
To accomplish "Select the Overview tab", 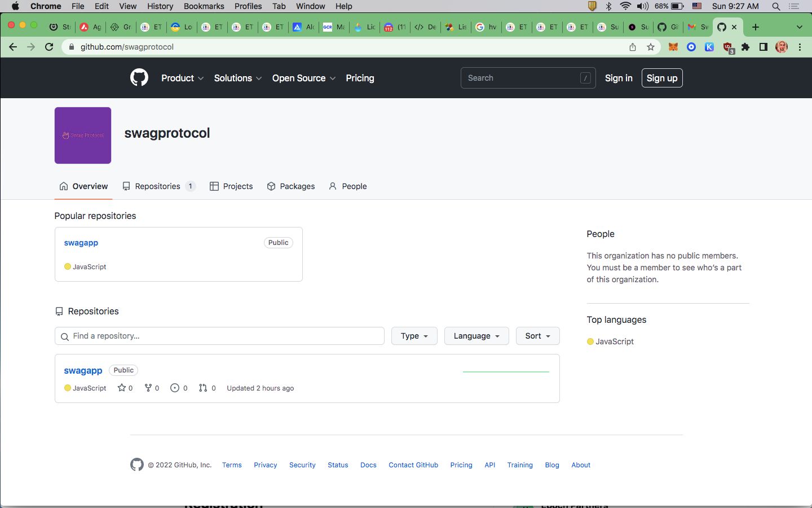I will pos(83,186).
